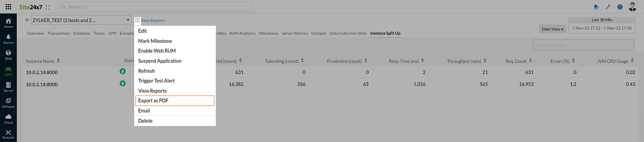Open the Server section icon

coord(8,87)
